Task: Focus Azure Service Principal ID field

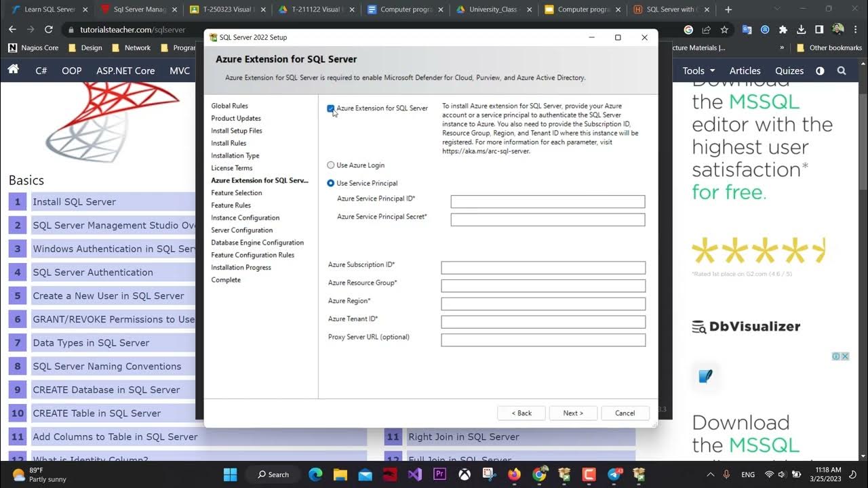Action: coord(548,201)
